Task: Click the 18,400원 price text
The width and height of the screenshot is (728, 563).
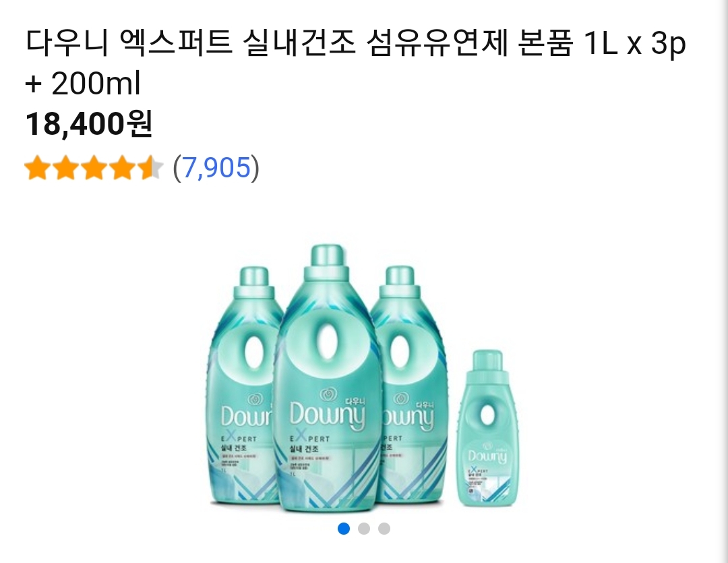Action: point(89,124)
